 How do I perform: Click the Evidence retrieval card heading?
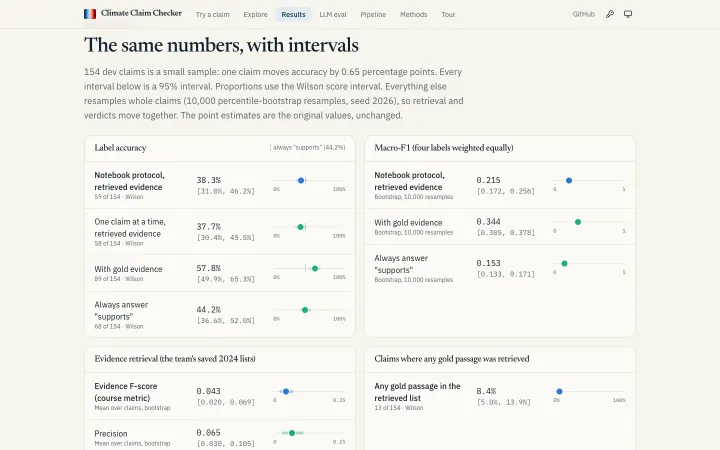pyautogui.click(x=175, y=359)
